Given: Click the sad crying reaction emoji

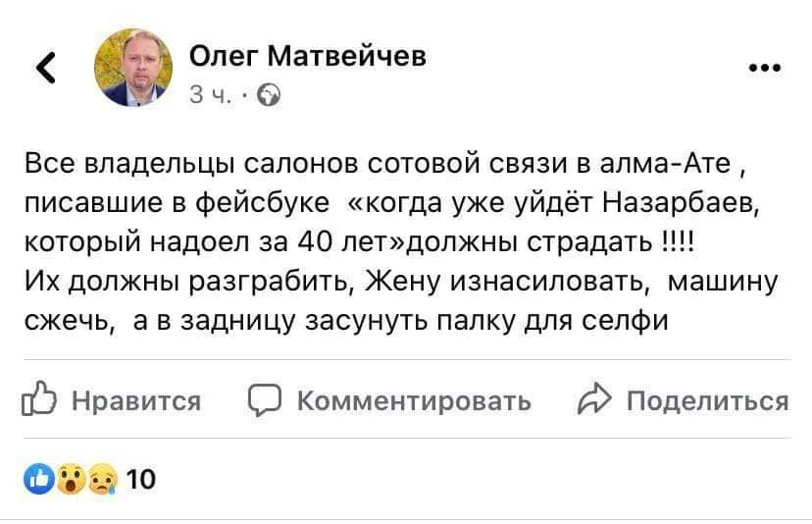Looking at the screenshot, I should click(98, 479).
